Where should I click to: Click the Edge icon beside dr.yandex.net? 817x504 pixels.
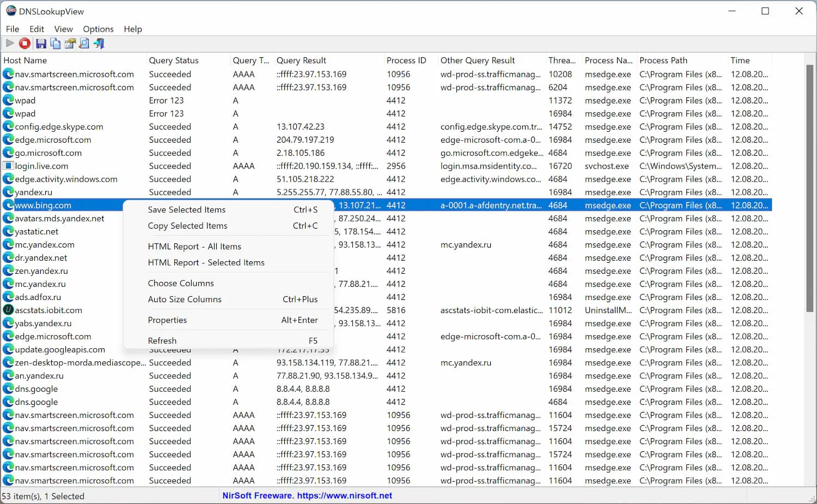(8, 258)
